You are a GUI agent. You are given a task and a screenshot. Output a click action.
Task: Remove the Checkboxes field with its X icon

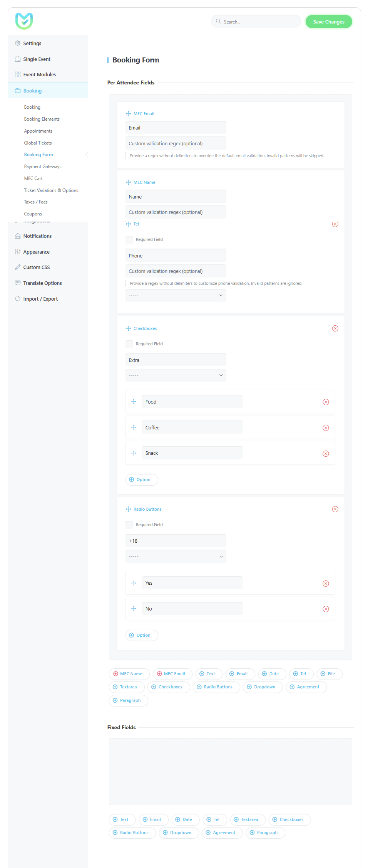click(335, 328)
